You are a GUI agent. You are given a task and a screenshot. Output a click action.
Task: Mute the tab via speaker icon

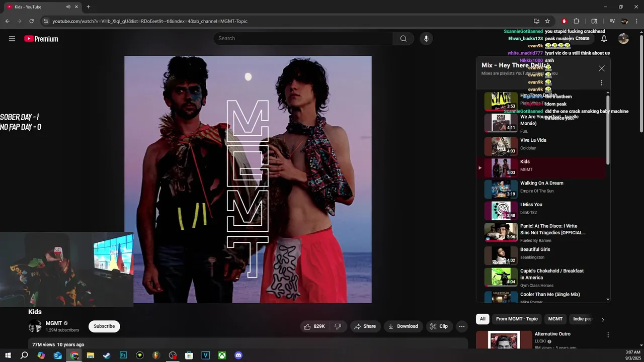(68, 7)
